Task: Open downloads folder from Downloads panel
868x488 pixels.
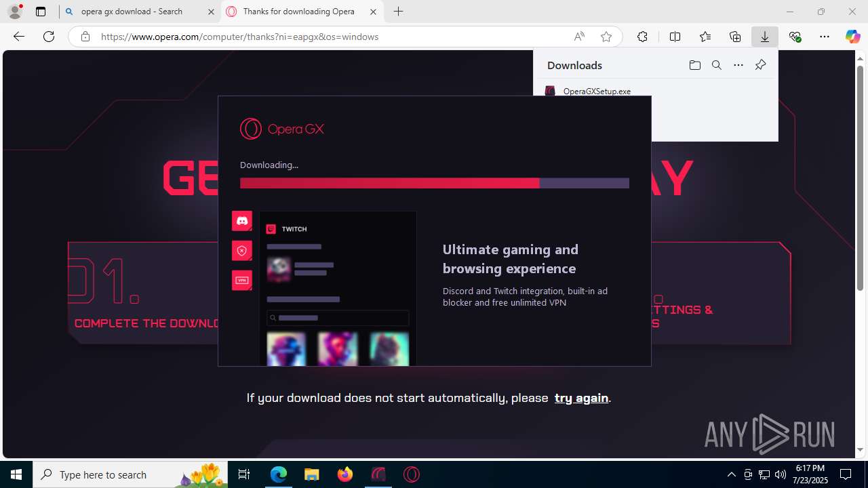Action: coord(694,65)
